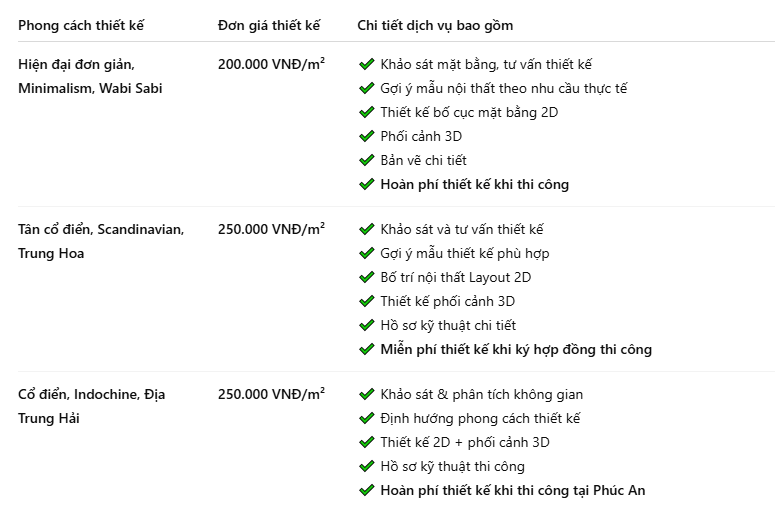The image size is (775, 508).
Task: Select the Cổ điển, Indochine style cell
Action: (92, 406)
